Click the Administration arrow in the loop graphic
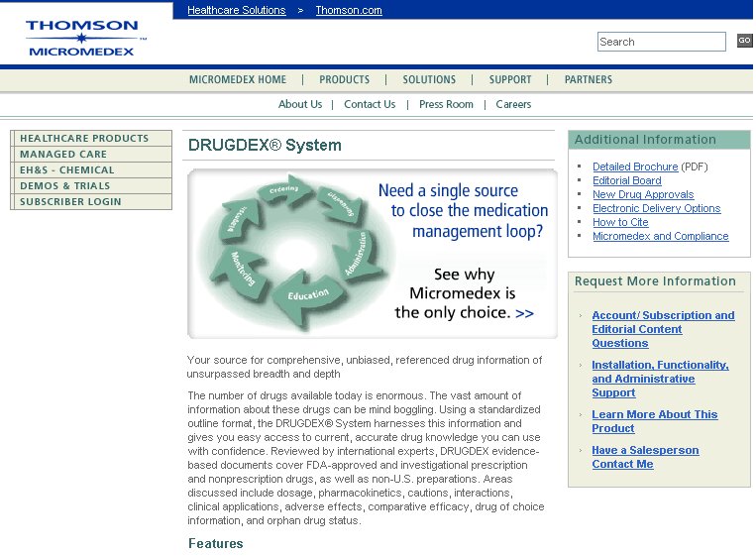The width and height of the screenshot is (756, 556). click(x=357, y=255)
